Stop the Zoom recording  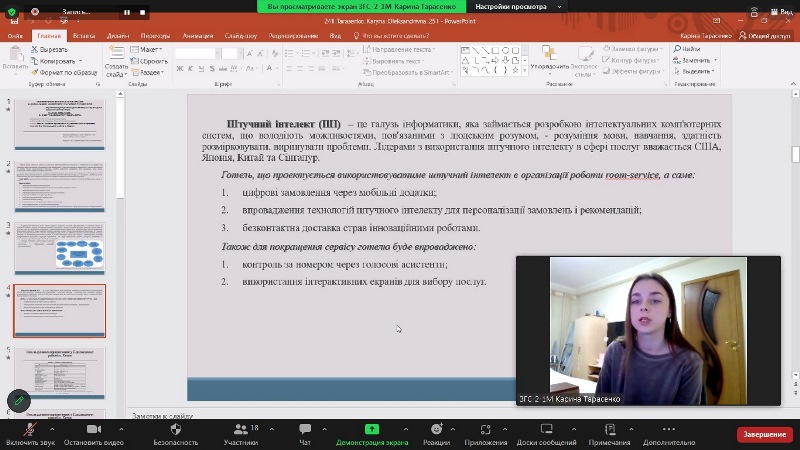coord(142,12)
